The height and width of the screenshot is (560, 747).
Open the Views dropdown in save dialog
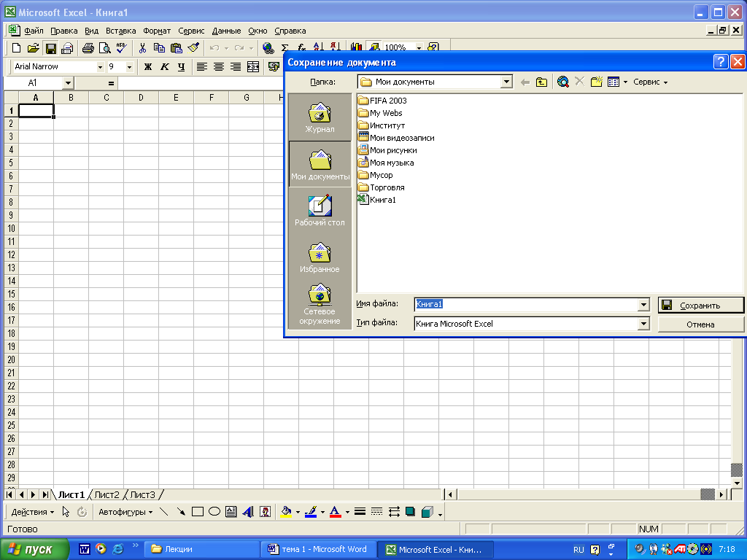pyautogui.click(x=625, y=82)
